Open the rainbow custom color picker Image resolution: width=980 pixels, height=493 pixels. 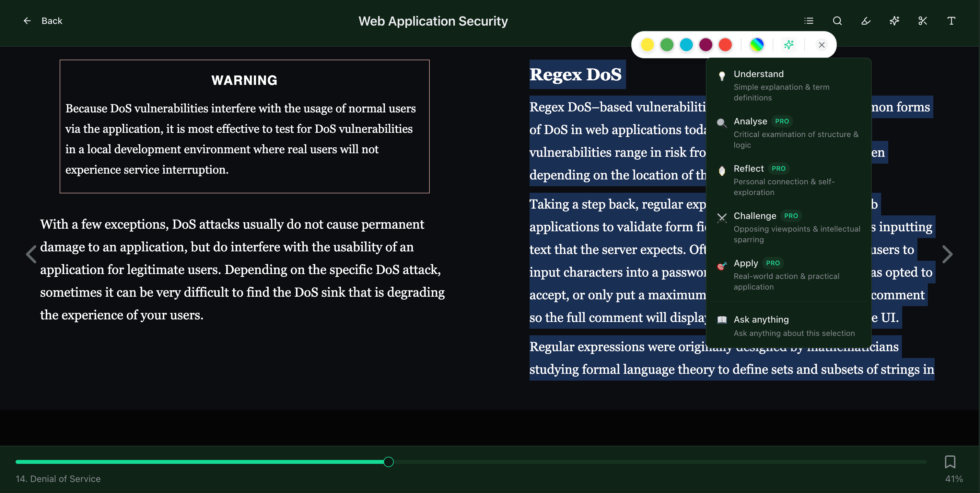coord(757,45)
